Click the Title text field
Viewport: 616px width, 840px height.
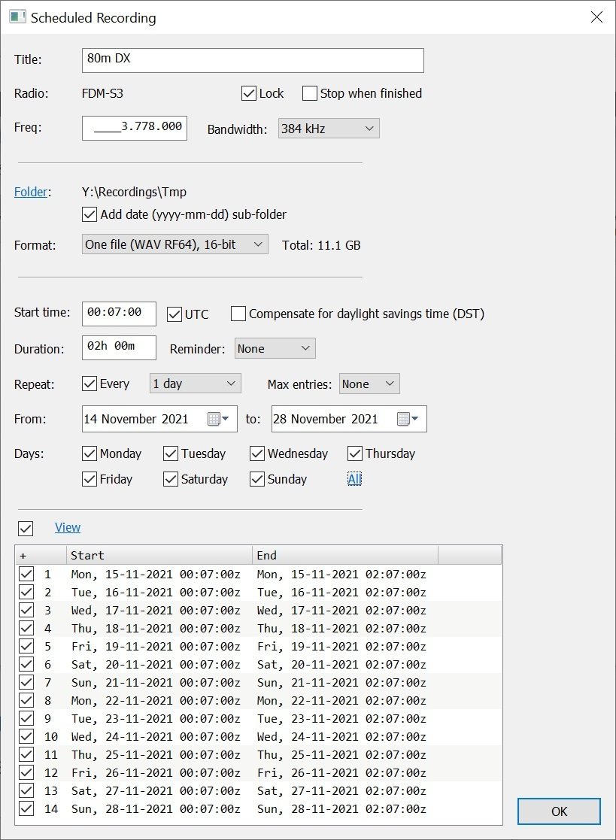pyautogui.click(x=252, y=60)
